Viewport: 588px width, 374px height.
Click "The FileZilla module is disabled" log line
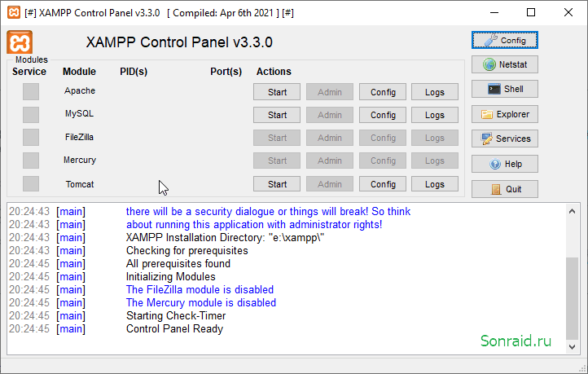pyautogui.click(x=200, y=290)
